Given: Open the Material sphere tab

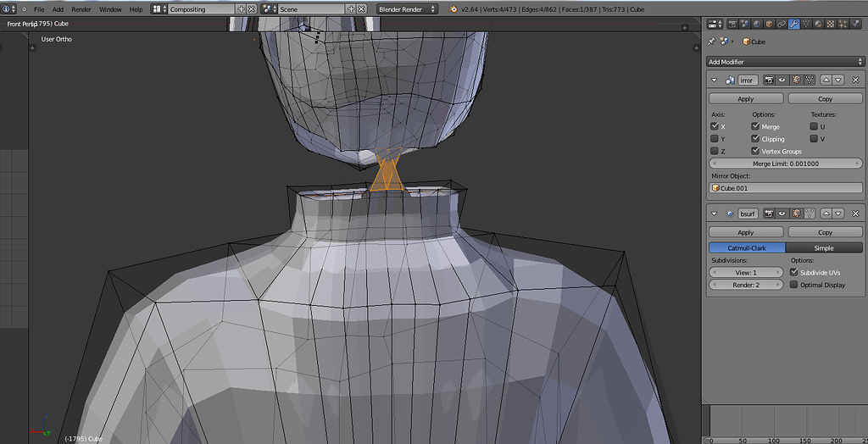Looking at the screenshot, I should click(818, 24).
